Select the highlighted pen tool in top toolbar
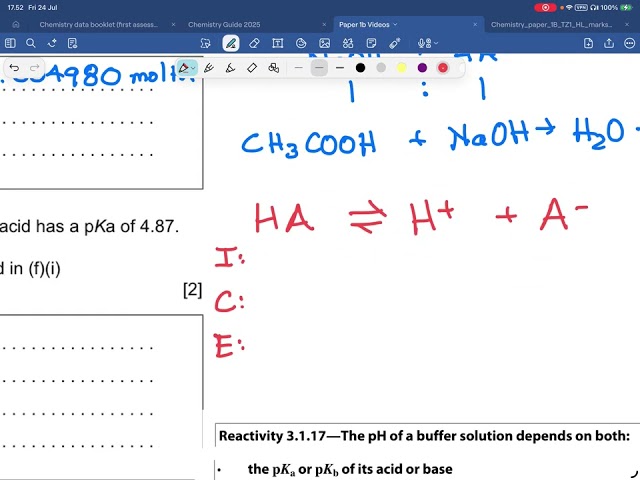Image resolution: width=640 pixels, height=480 pixels. click(231, 43)
